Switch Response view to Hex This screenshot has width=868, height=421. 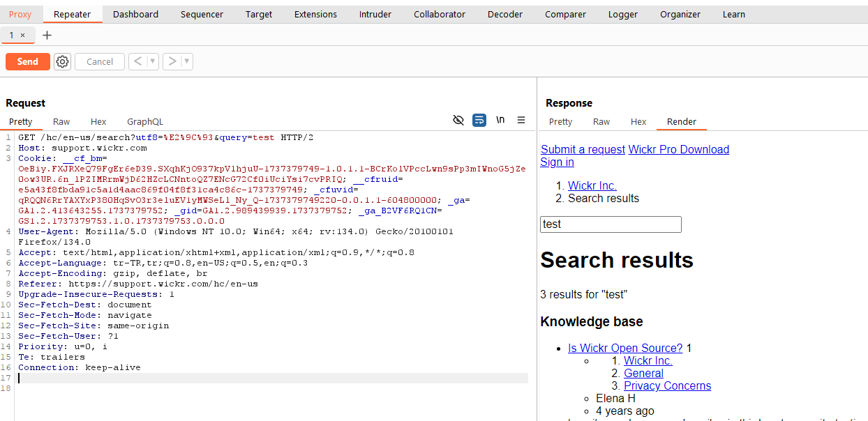(x=638, y=121)
